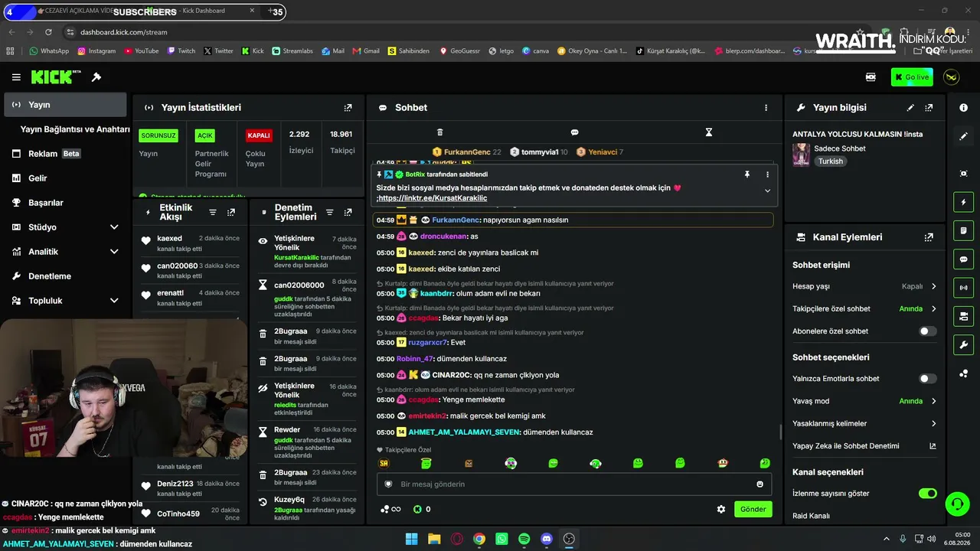Open the profile avatar menu
Screen dimensions: 980x551
(x=951, y=77)
